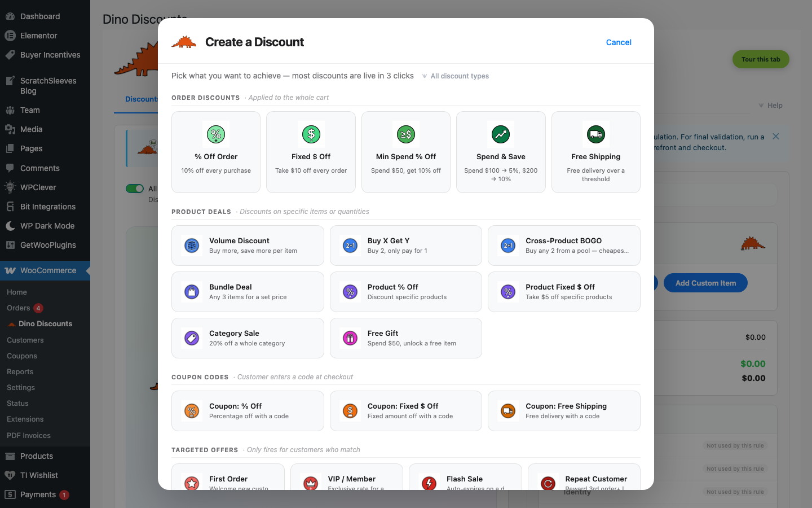Expand the Help dropdown
Image resolution: width=812 pixels, height=508 pixels.
click(770, 106)
